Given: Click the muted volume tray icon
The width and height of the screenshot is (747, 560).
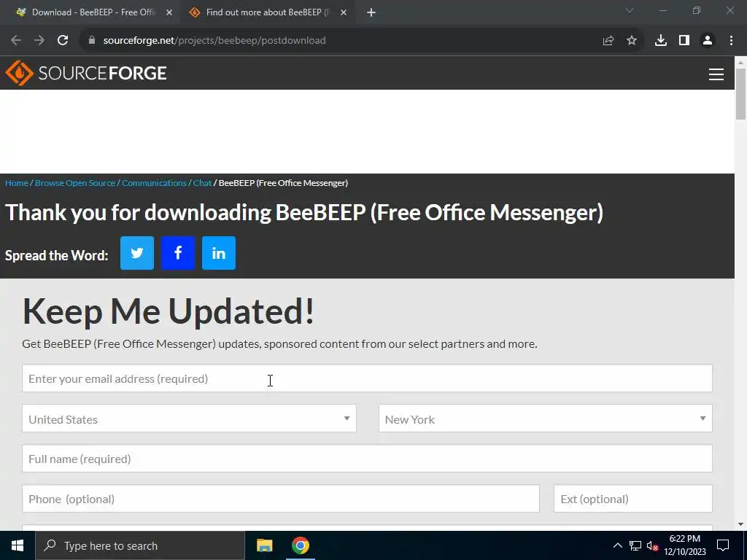Looking at the screenshot, I should click(652, 545).
